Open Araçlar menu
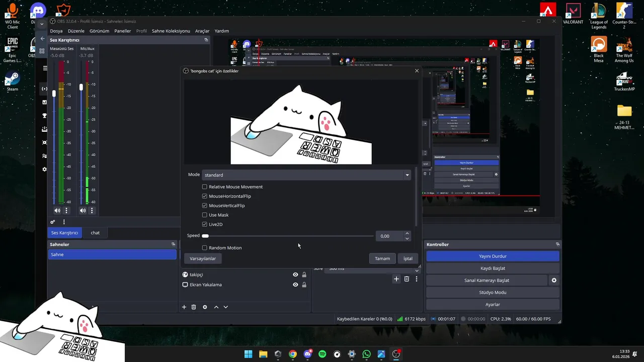This screenshot has width=644, height=362. [202, 31]
